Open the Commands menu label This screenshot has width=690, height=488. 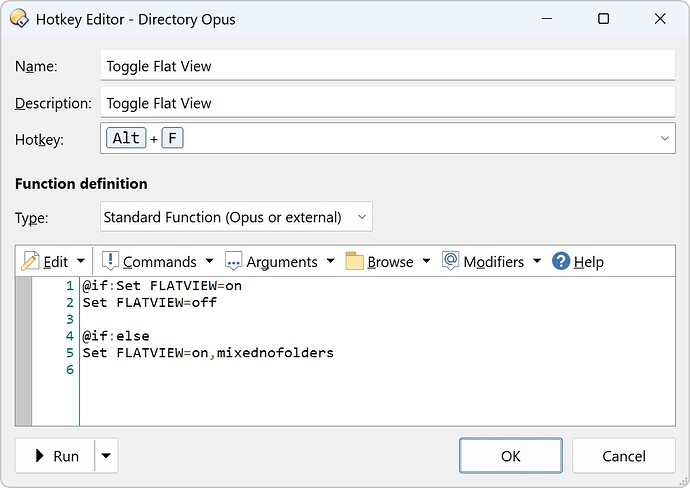160,262
